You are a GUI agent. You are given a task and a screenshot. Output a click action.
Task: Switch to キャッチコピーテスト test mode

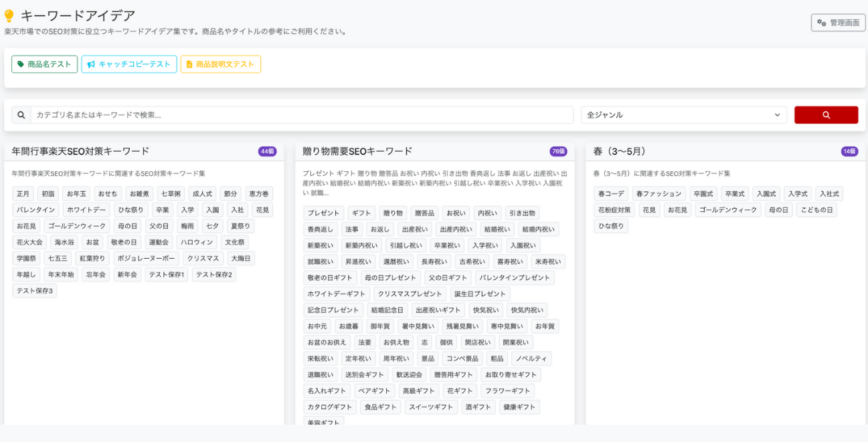tap(128, 64)
